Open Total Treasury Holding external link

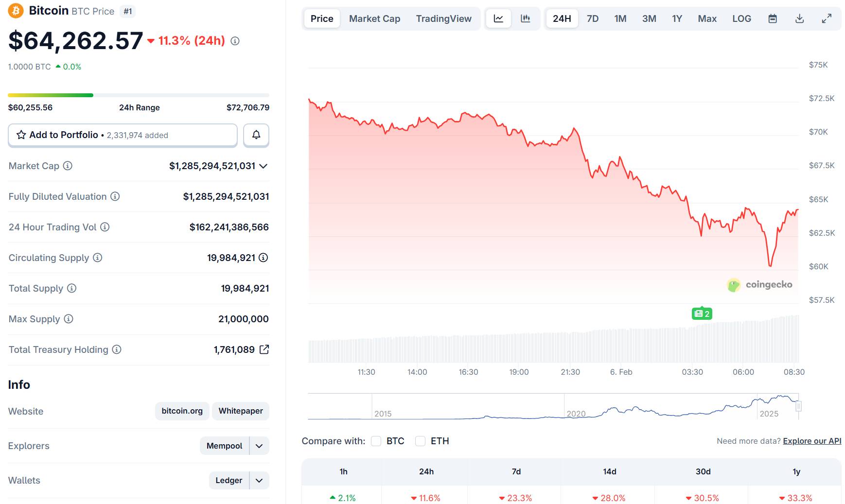[x=264, y=349]
